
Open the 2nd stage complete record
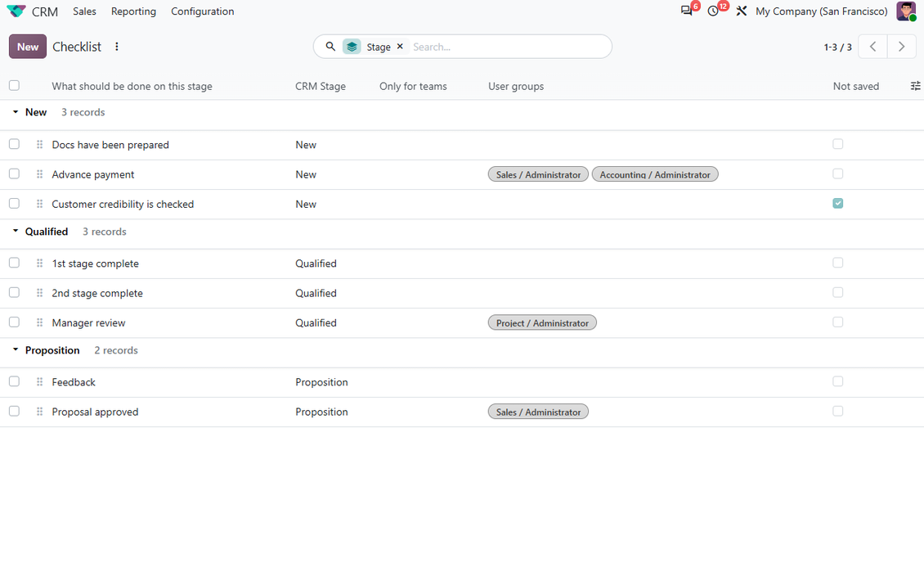click(97, 293)
